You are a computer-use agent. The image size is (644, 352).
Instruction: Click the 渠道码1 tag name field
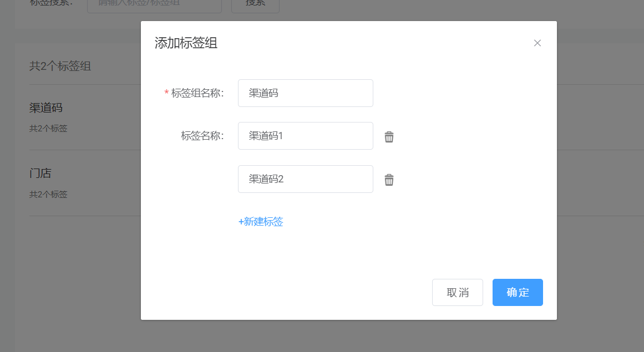click(x=306, y=136)
